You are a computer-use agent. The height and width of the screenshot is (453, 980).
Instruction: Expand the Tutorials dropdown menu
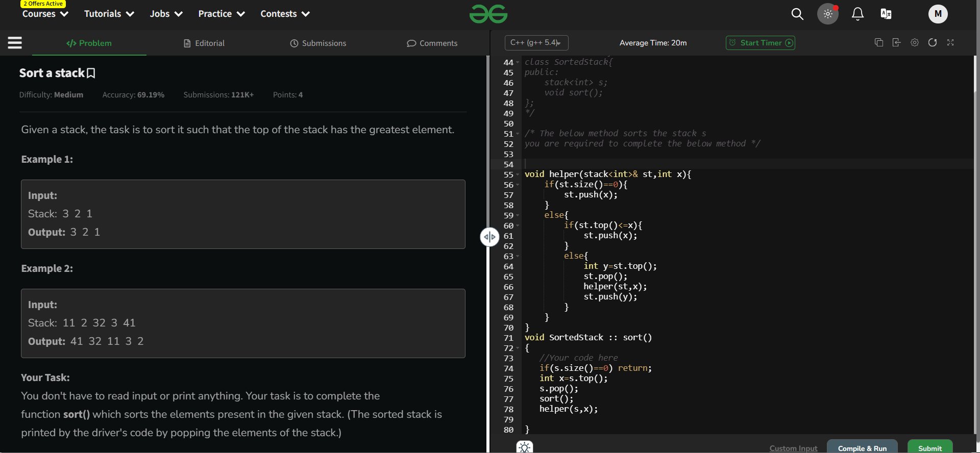click(x=109, y=14)
